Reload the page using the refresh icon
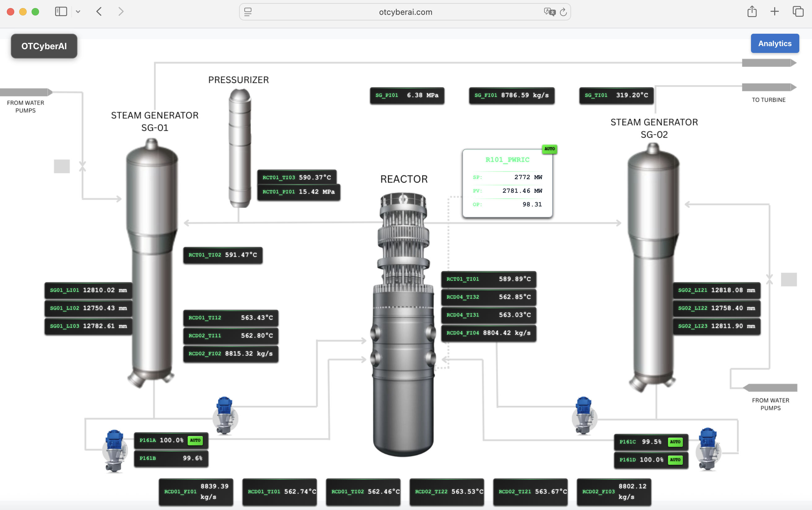This screenshot has width=812, height=510. 563,12
